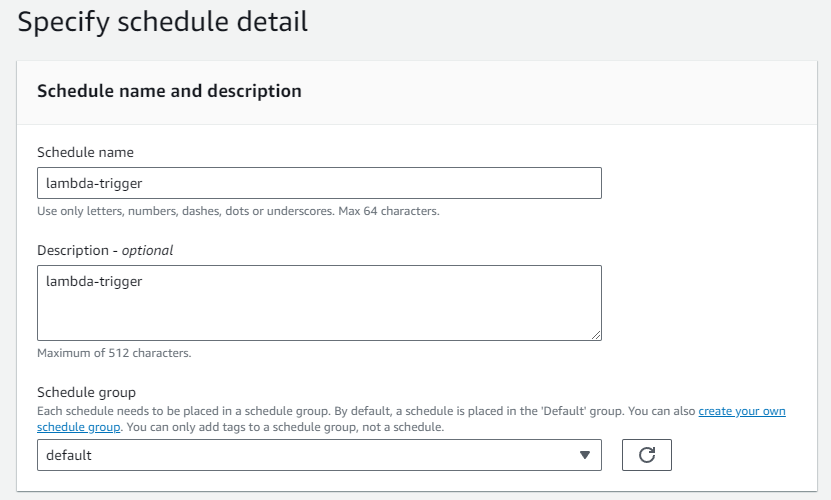Grab the Description textarea resize handle
Viewport: 831px width, 500px height.
tap(596, 335)
